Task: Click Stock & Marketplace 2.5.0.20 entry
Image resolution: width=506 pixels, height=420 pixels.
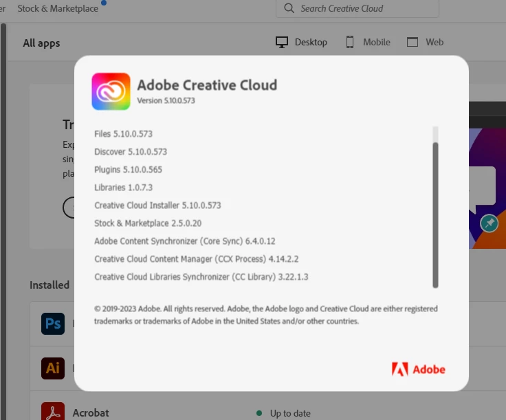Action: (148, 223)
